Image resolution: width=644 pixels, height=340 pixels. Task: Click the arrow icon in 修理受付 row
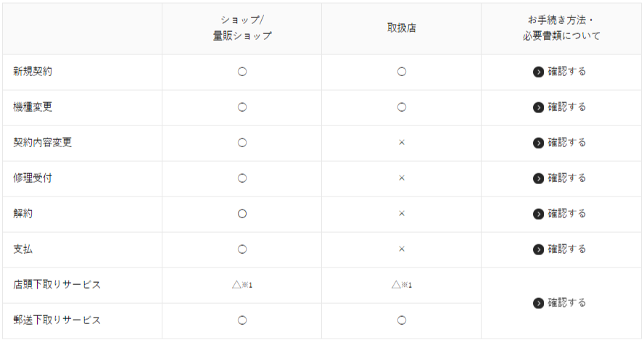538,178
